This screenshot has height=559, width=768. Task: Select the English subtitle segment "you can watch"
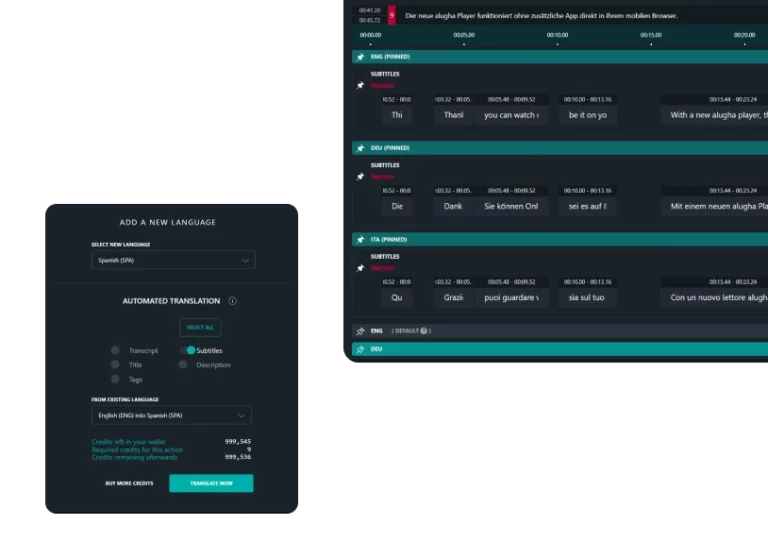pos(511,115)
